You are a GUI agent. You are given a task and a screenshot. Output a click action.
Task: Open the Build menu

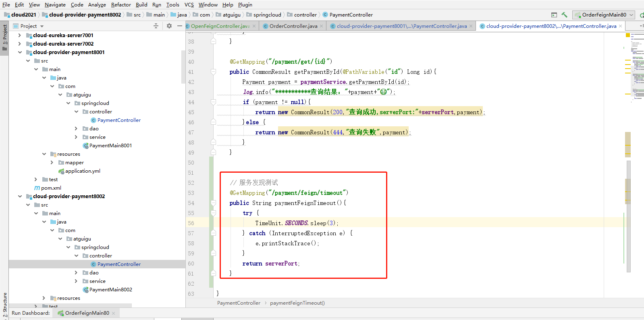pos(141,4)
